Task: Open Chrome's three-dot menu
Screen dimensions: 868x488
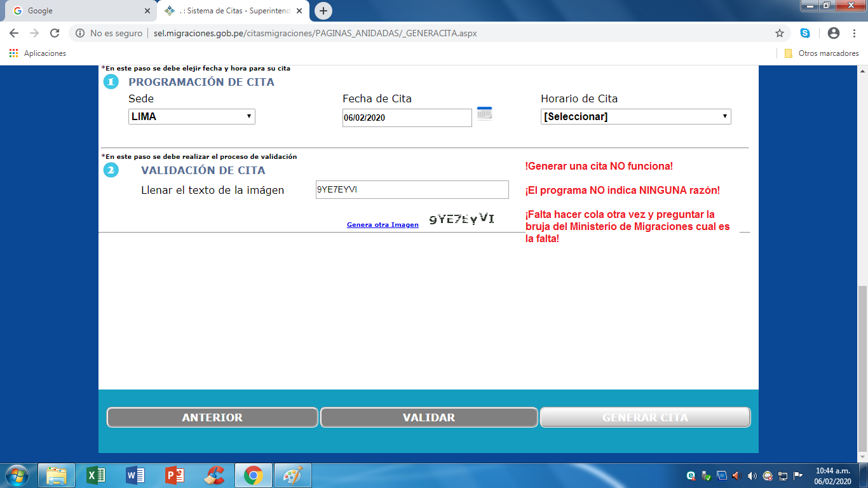Action: (x=855, y=33)
